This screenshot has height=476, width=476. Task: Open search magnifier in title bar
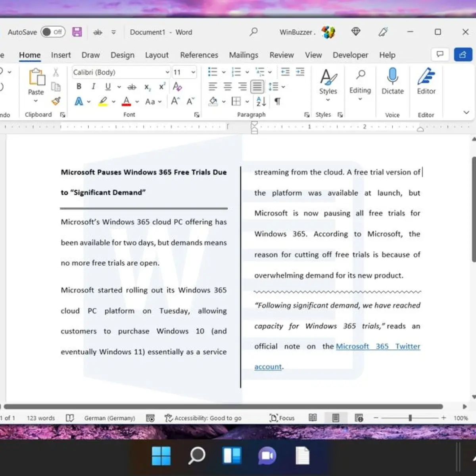coord(253,32)
